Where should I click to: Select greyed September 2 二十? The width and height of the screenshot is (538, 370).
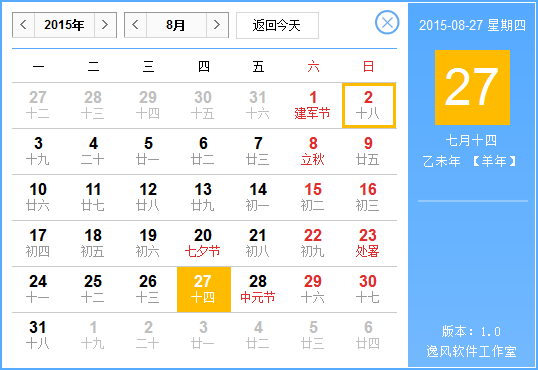click(x=148, y=335)
